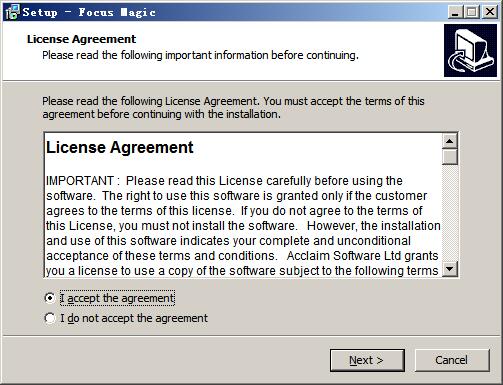Click the setup icon in the title bar
The height and width of the screenshot is (385, 503).
[12, 12]
